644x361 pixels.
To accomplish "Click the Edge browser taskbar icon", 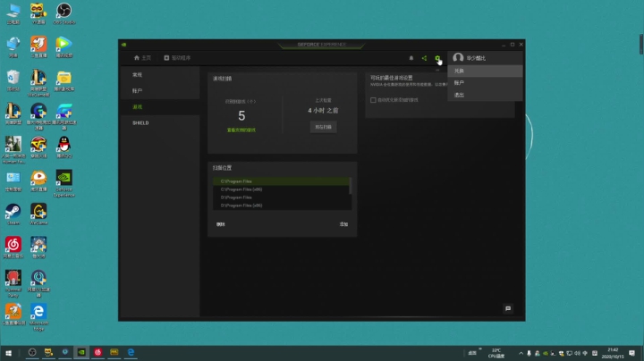I will (x=131, y=352).
